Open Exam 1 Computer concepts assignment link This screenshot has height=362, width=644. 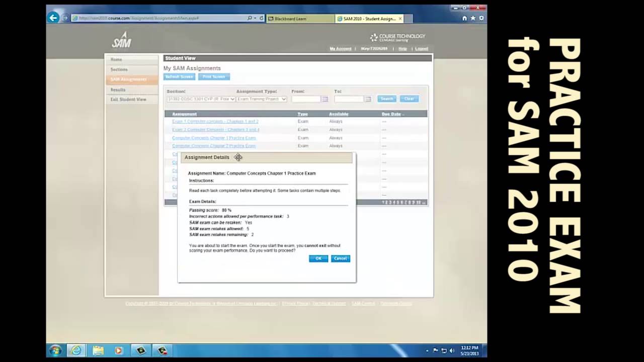pyautogui.click(x=215, y=122)
